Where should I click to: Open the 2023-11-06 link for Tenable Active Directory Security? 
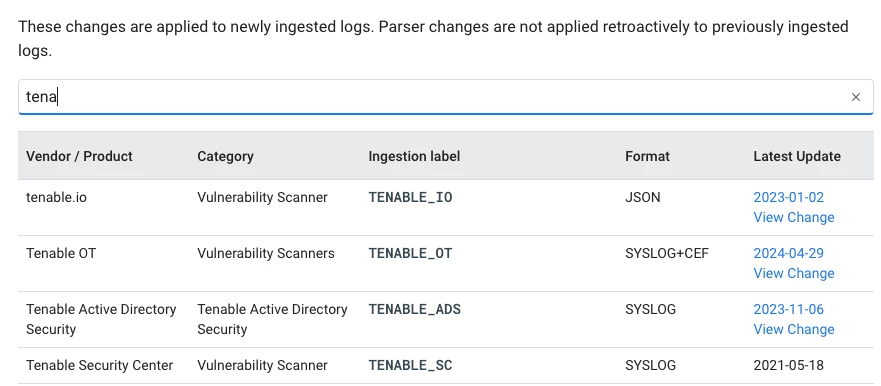coord(788,310)
